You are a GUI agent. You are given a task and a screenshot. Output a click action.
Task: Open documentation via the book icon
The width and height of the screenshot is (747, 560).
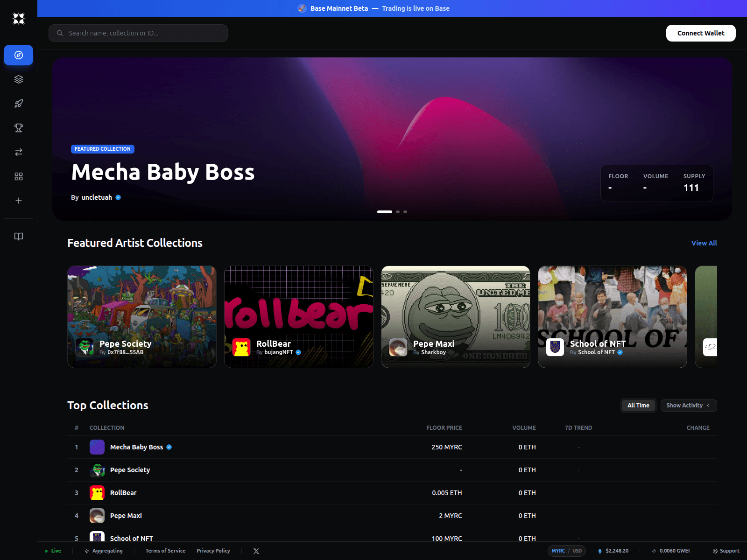(18, 237)
